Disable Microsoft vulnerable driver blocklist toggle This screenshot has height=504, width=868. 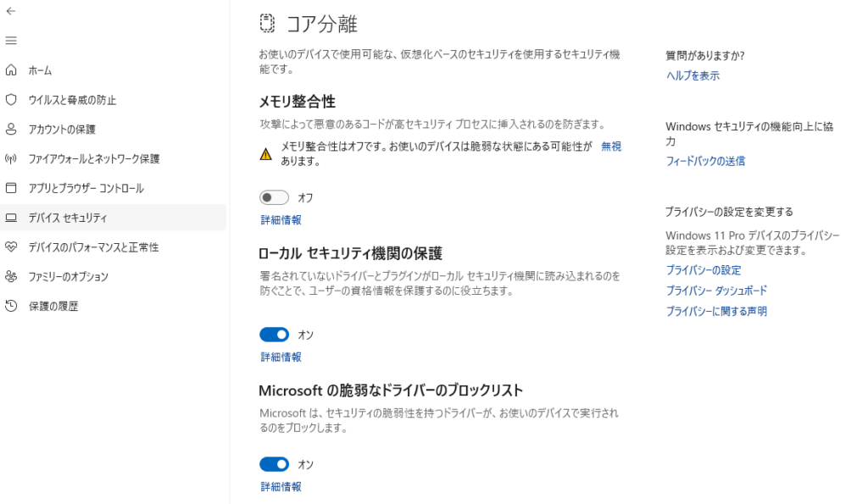(x=275, y=464)
